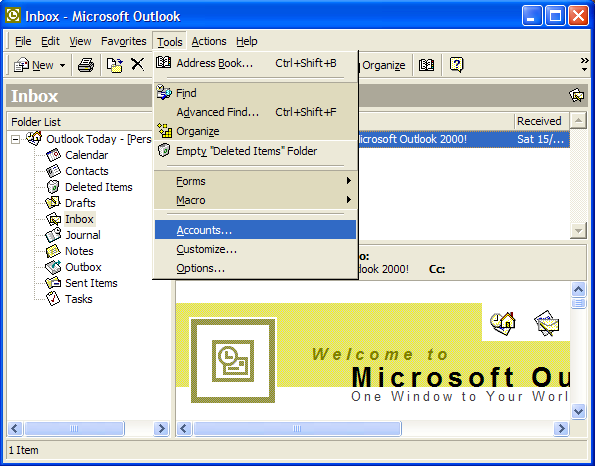Click the Journal folder icon
This screenshot has height=466, width=595.
(53, 235)
